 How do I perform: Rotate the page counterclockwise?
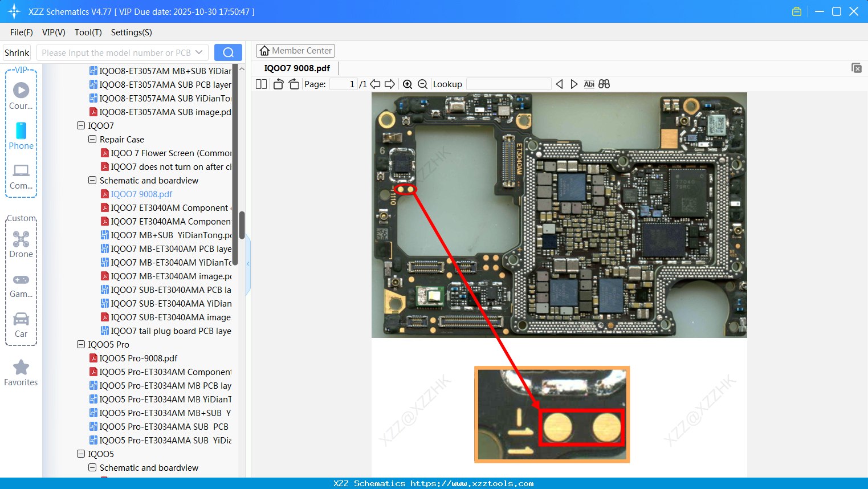click(x=278, y=84)
